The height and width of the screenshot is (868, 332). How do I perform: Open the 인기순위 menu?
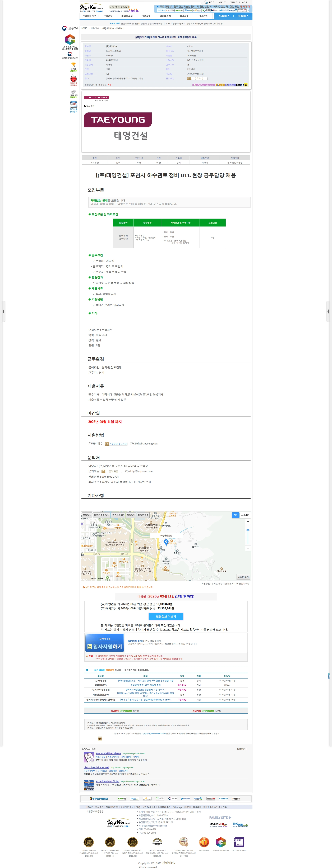coord(203,16)
